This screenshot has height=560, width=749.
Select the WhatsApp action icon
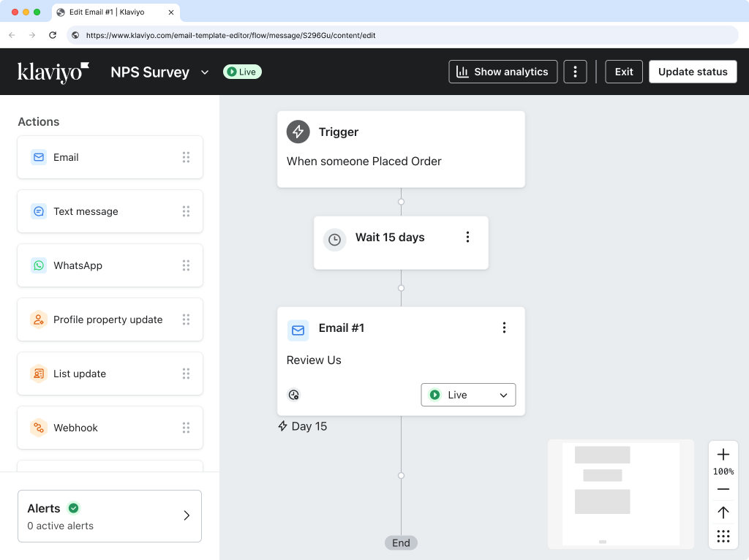pos(38,265)
